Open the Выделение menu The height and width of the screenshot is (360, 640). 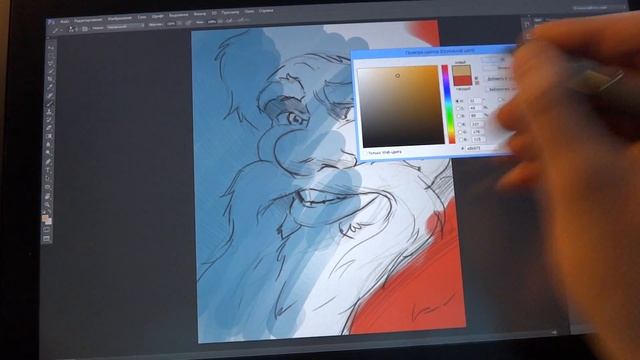179,15
